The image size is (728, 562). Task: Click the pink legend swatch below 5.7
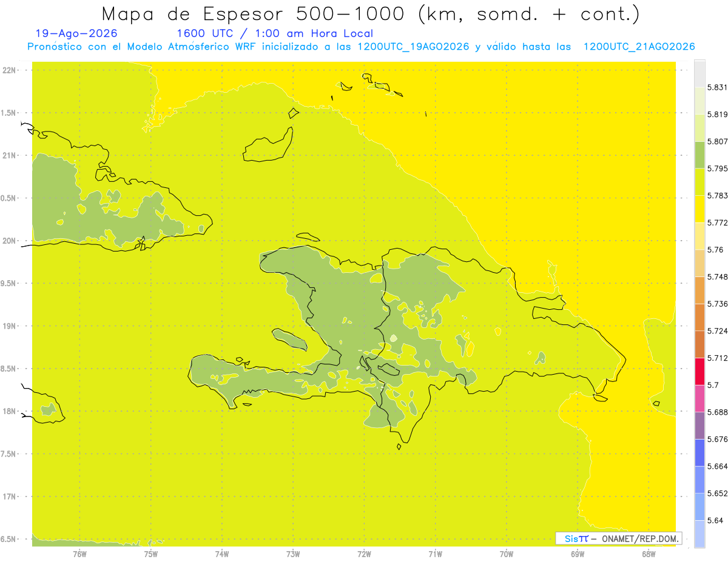(699, 398)
